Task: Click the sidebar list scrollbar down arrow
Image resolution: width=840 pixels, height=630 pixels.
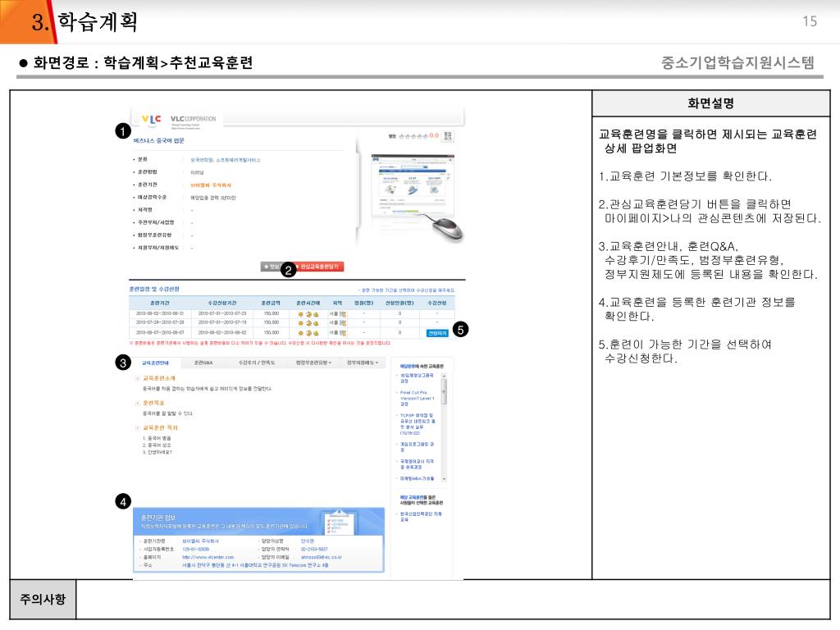Action: [444, 478]
